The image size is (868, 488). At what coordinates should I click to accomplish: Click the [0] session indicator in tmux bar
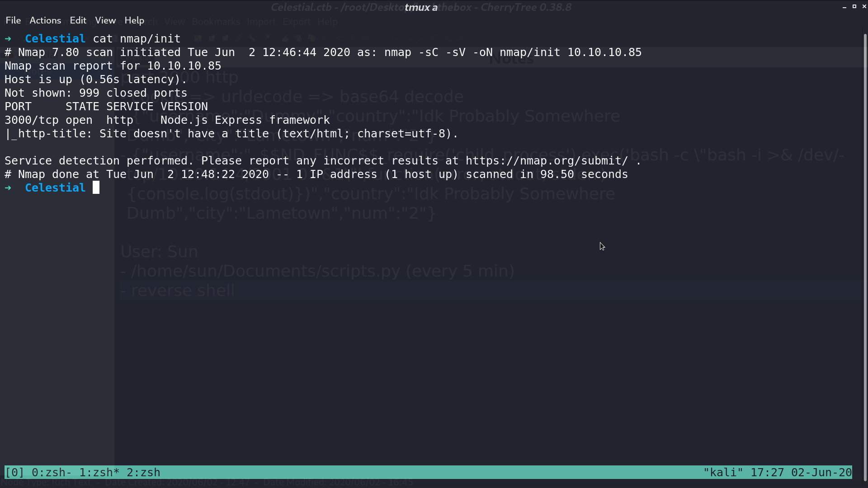pos(14,473)
